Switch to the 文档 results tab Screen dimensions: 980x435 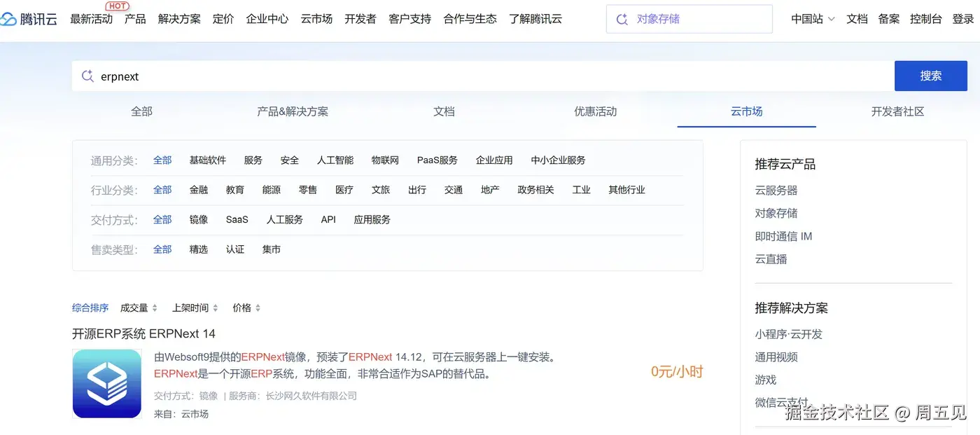[444, 111]
